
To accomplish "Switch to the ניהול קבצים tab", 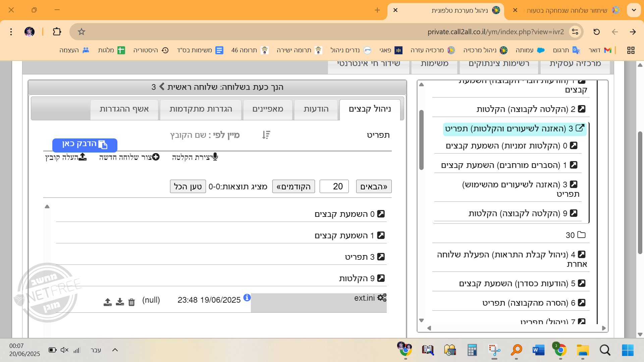I will pyautogui.click(x=370, y=109).
